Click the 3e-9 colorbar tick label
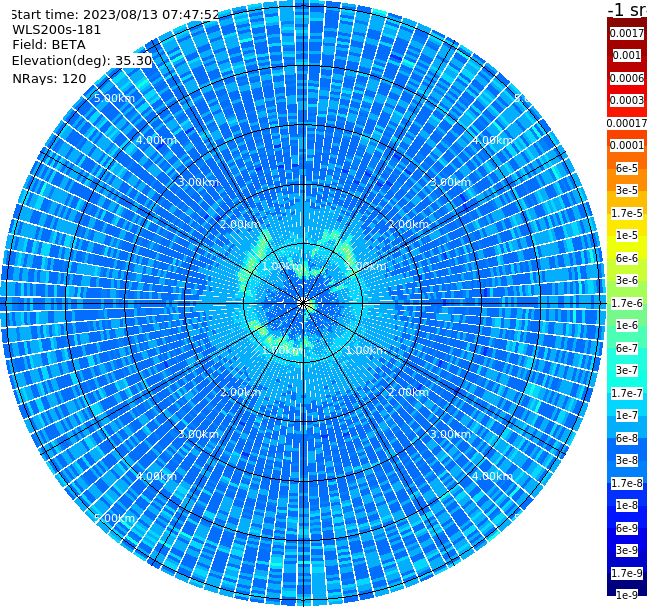The image size is (647, 607). tap(627, 550)
